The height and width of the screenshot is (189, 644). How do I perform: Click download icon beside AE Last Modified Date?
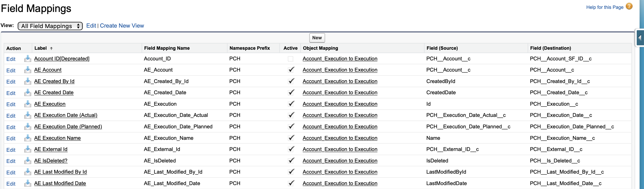[x=28, y=184]
